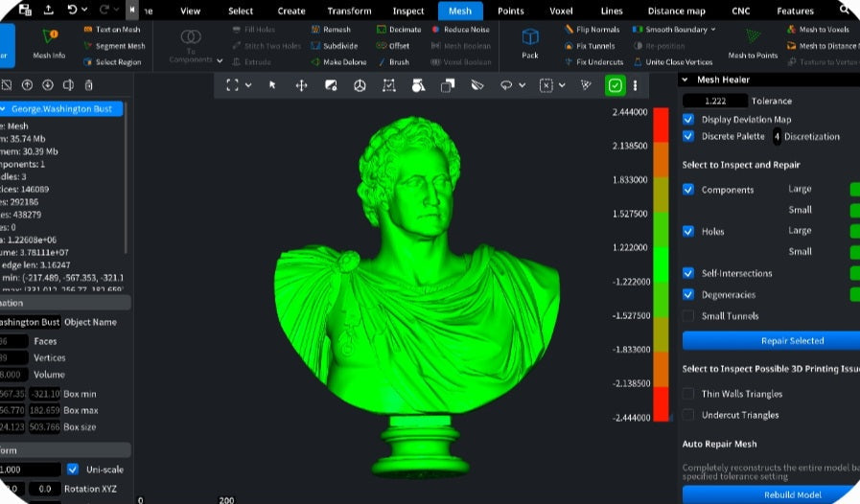This screenshot has width=860, height=504.
Task: Click the Object Name input field
Action: pyautogui.click(x=30, y=322)
